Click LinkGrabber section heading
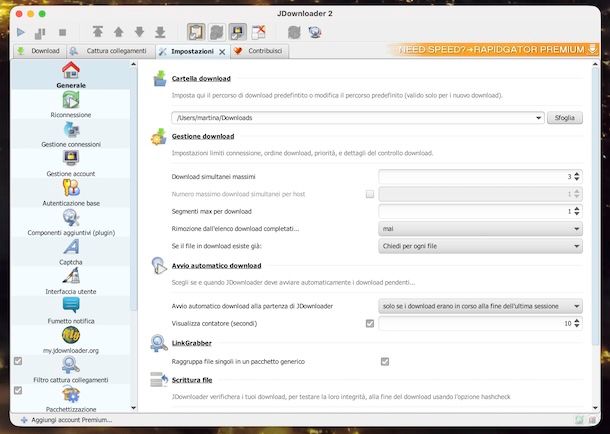Viewport: 610px width, 434px height. pos(191,343)
